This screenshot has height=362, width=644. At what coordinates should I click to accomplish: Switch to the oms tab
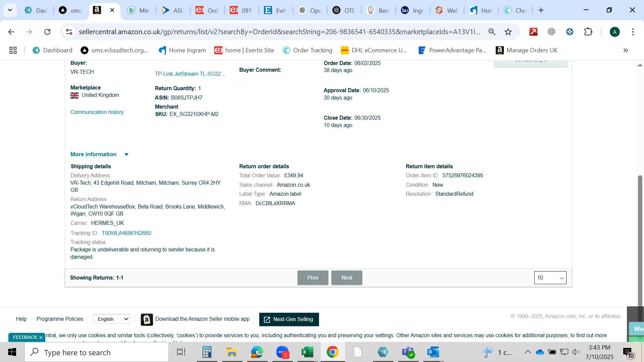(70, 10)
